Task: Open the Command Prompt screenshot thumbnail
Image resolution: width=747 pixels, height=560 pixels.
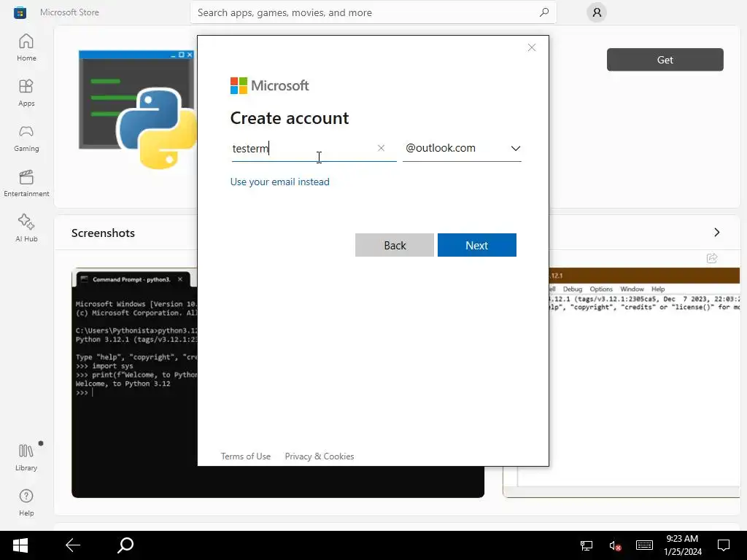Action: coord(134,383)
